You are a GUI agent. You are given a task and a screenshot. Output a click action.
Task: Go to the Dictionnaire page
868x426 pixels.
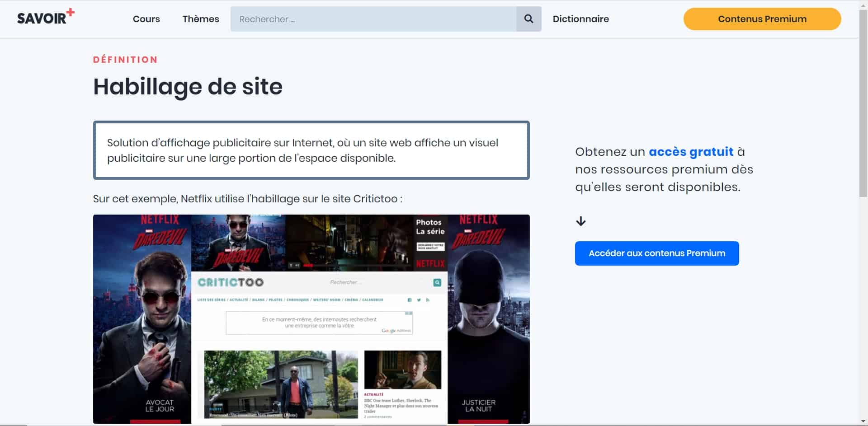(x=580, y=19)
